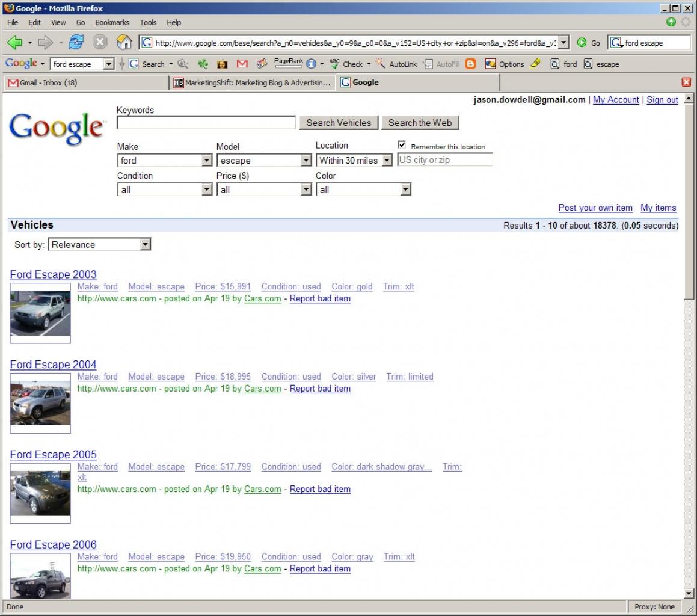Click the green Go button icon

click(582, 43)
